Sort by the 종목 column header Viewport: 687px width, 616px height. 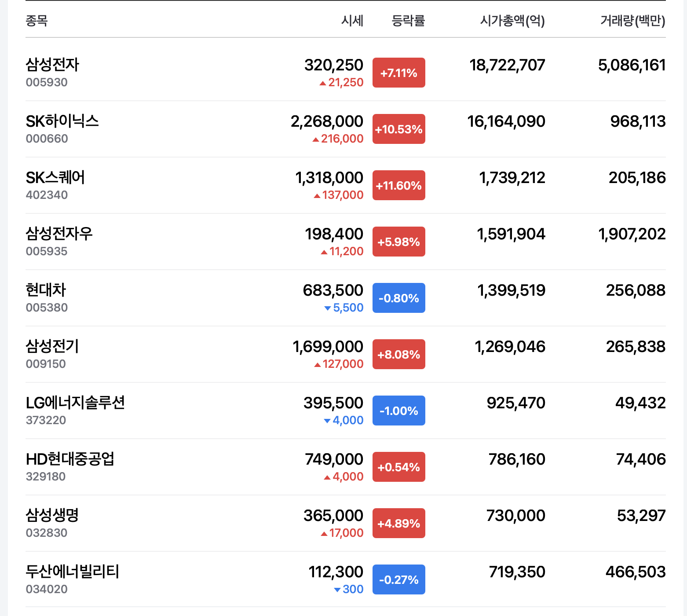tap(37, 21)
